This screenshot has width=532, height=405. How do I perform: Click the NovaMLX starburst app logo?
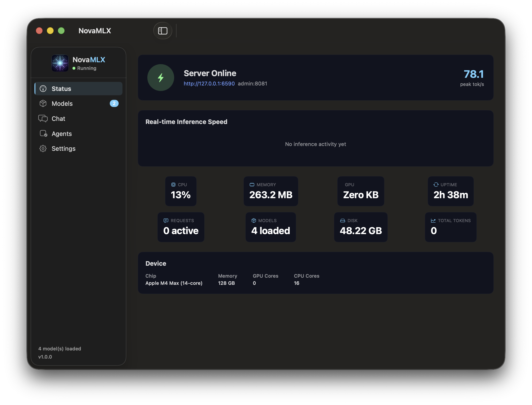(60, 63)
